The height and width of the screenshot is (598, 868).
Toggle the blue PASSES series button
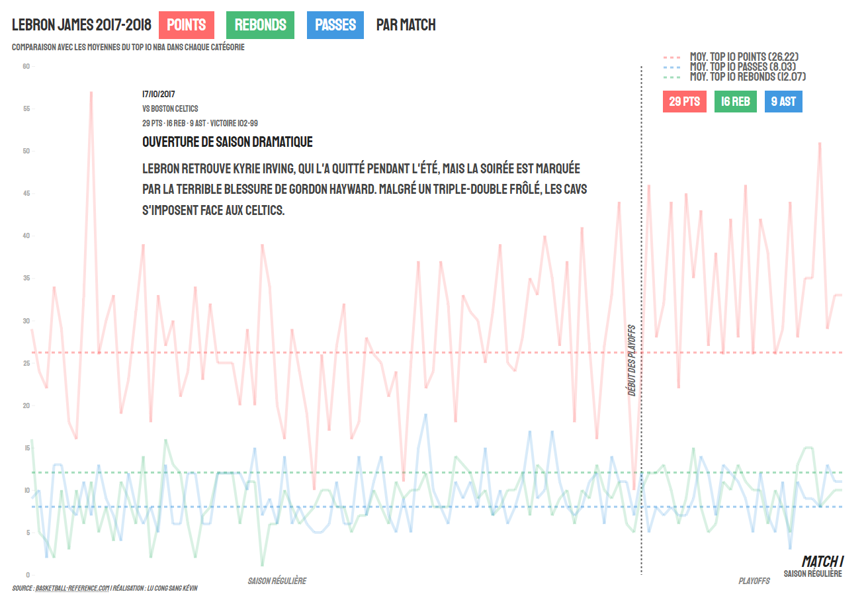(335, 25)
